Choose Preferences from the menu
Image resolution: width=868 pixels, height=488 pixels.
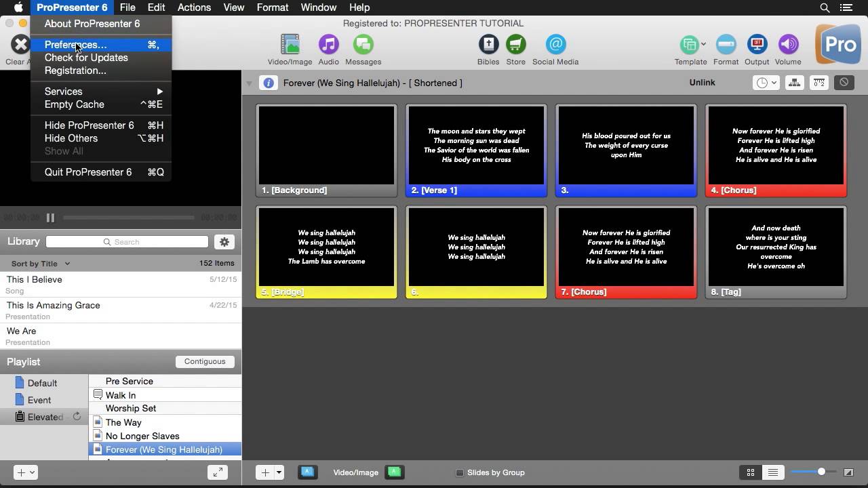(x=101, y=45)
